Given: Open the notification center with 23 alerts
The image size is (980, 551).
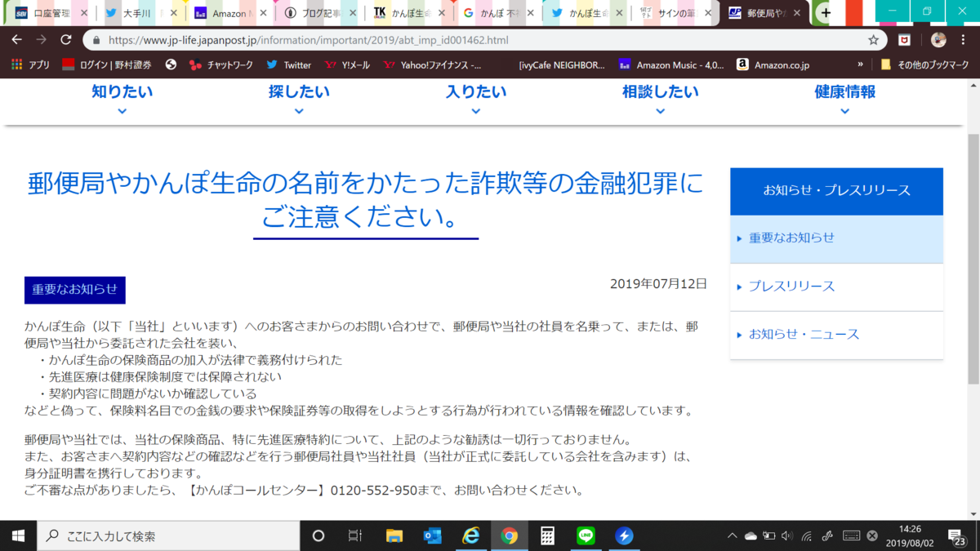Looking at the screenshot, I should click(x=956, y=536).
